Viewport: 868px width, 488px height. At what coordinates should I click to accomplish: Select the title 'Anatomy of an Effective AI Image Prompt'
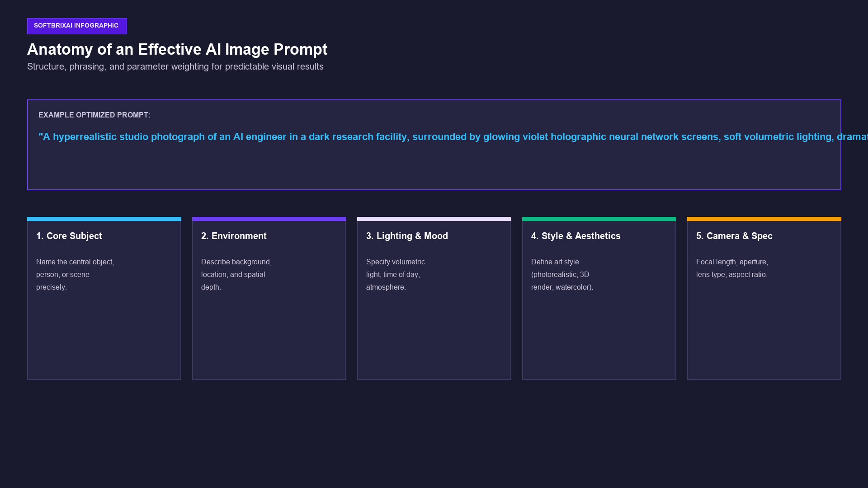point(177,49)
